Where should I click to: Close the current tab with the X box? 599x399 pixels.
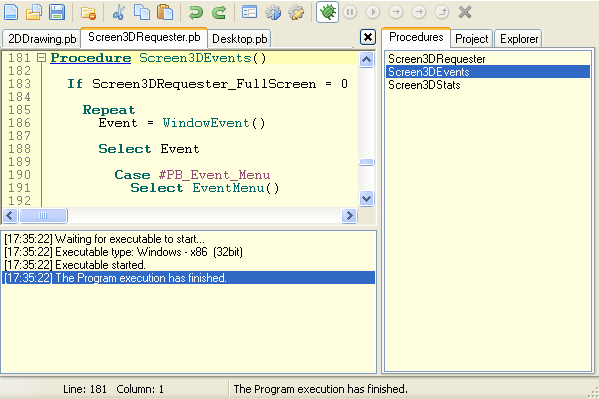[x=367, y=37]
